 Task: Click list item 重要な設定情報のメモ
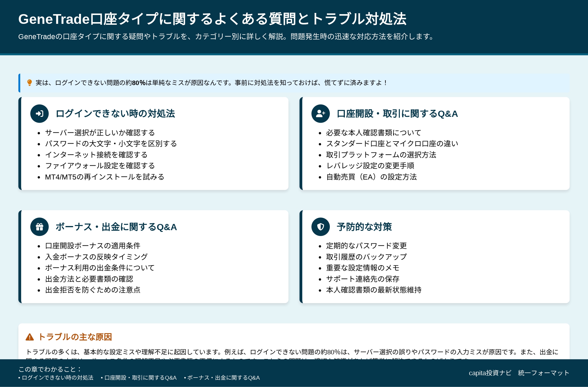(x=363, y=268)
